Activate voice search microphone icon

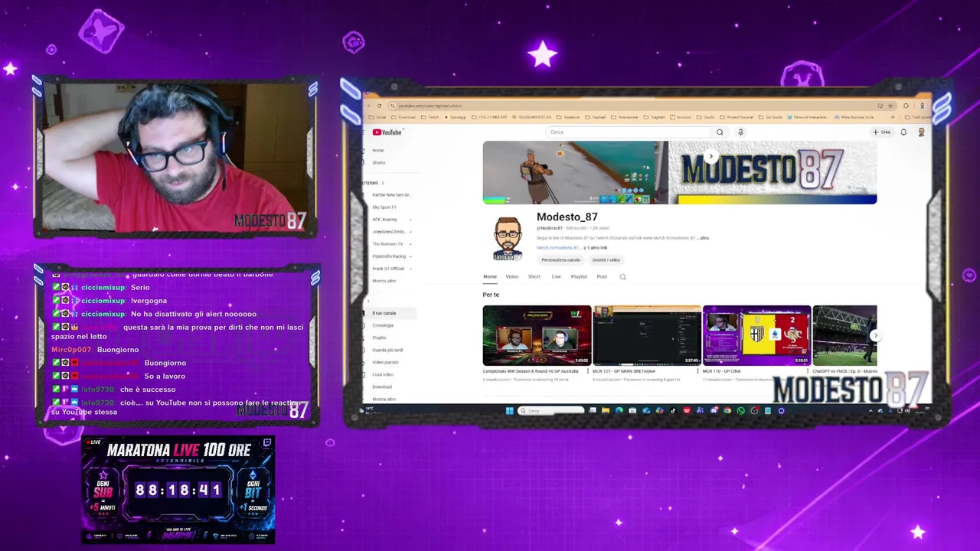740,132
